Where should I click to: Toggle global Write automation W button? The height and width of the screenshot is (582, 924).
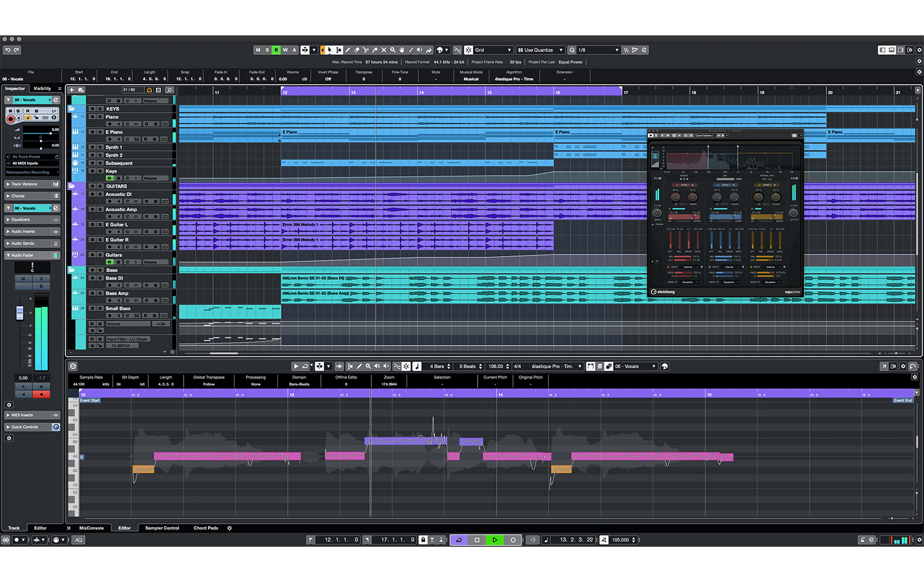[285, 50]
